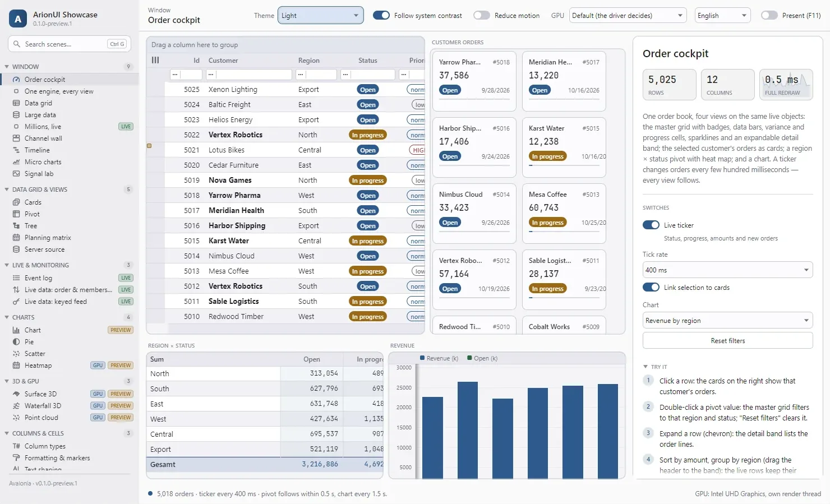Open the Planning matrix icon
The height and width of the screenshot is (504, 830).
16,238
